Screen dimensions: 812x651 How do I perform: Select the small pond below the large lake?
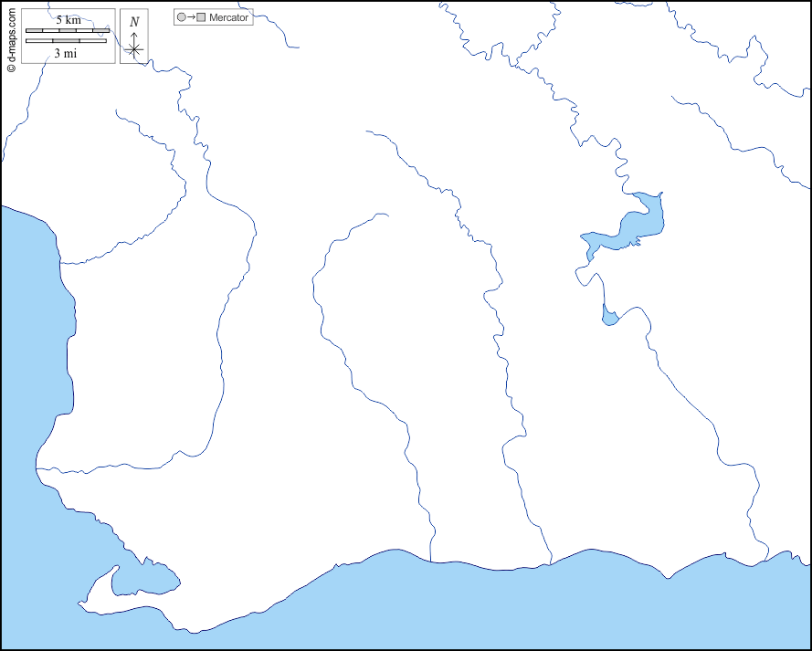pos(609,317)
